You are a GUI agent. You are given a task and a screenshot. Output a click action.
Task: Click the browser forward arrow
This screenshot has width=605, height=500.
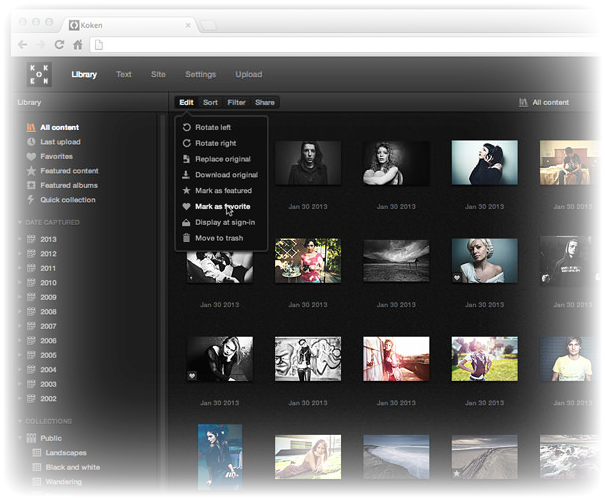coord(41,45)
